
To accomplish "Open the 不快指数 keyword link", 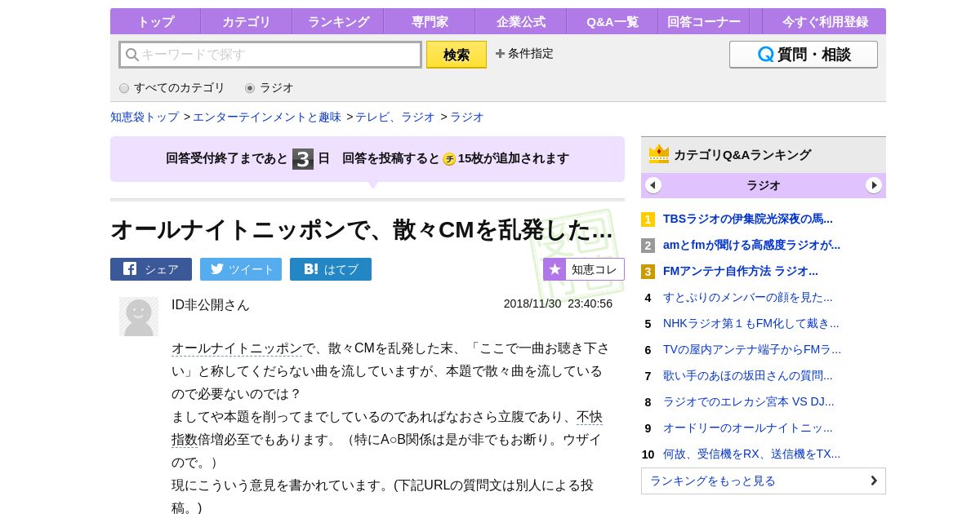I will pos(590,417).
